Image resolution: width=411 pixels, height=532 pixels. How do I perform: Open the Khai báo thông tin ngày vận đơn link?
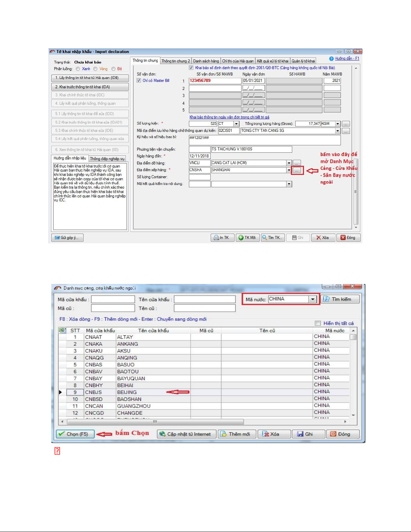coord(229,117)
